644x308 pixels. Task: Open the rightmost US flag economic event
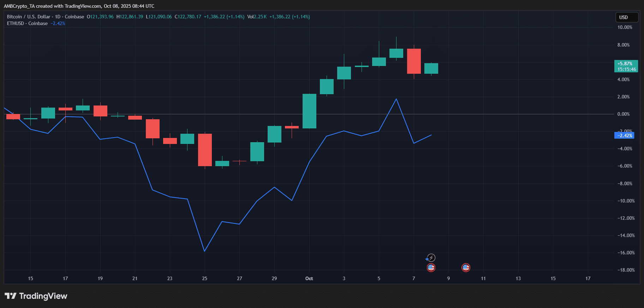[466, 267]
